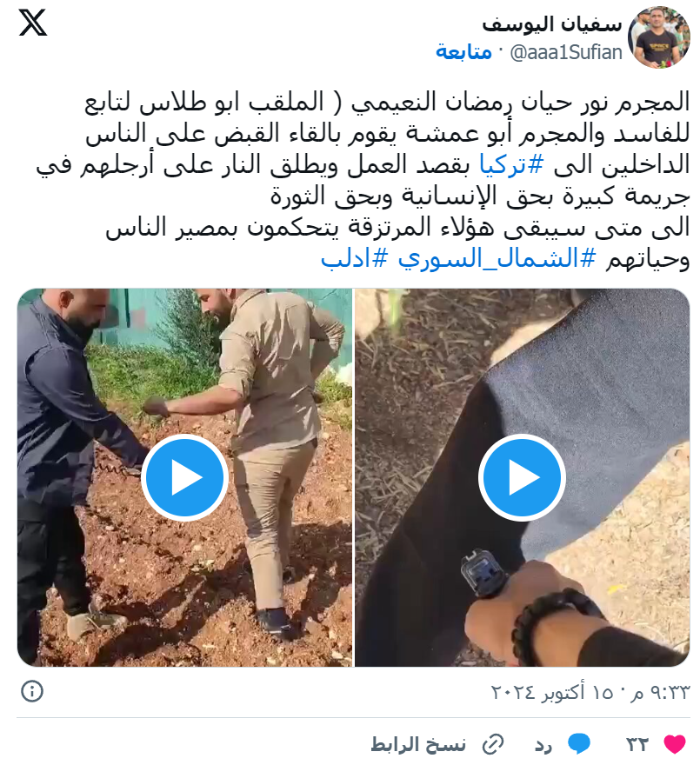Open the left video thumbnail
Screen dimensions: 700x765
coord(185,477)
